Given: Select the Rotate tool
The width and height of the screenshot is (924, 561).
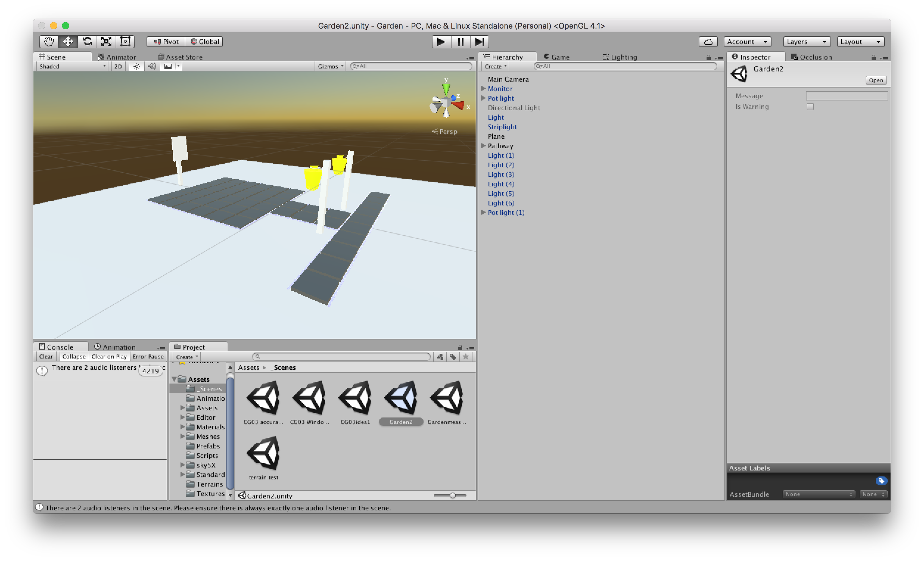Looking at the screenshot, I should click(87, 41).
